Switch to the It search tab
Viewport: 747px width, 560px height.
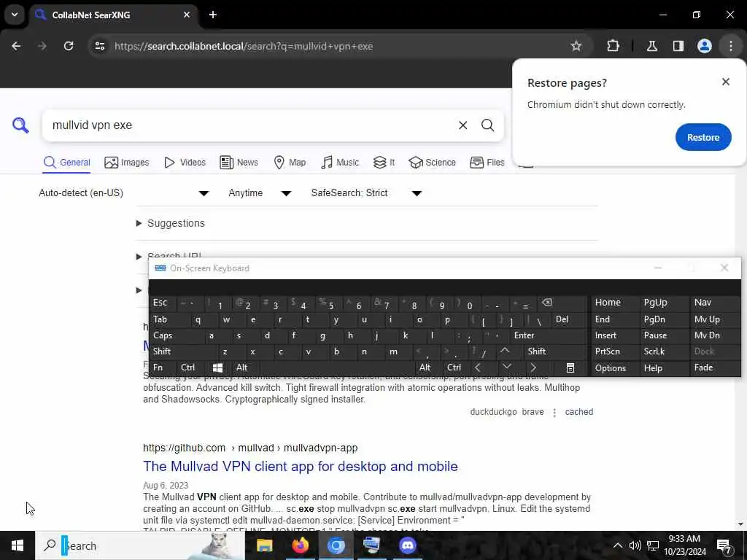coord(384,163)
